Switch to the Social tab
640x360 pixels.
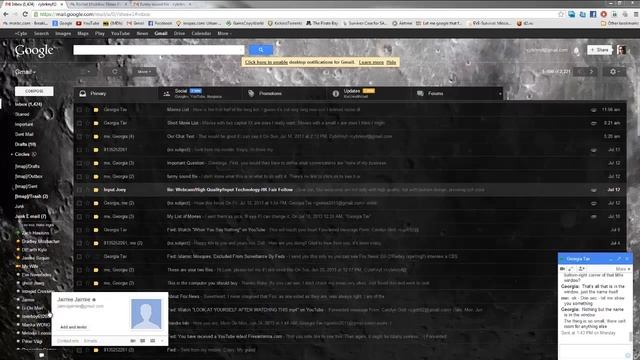200,93
